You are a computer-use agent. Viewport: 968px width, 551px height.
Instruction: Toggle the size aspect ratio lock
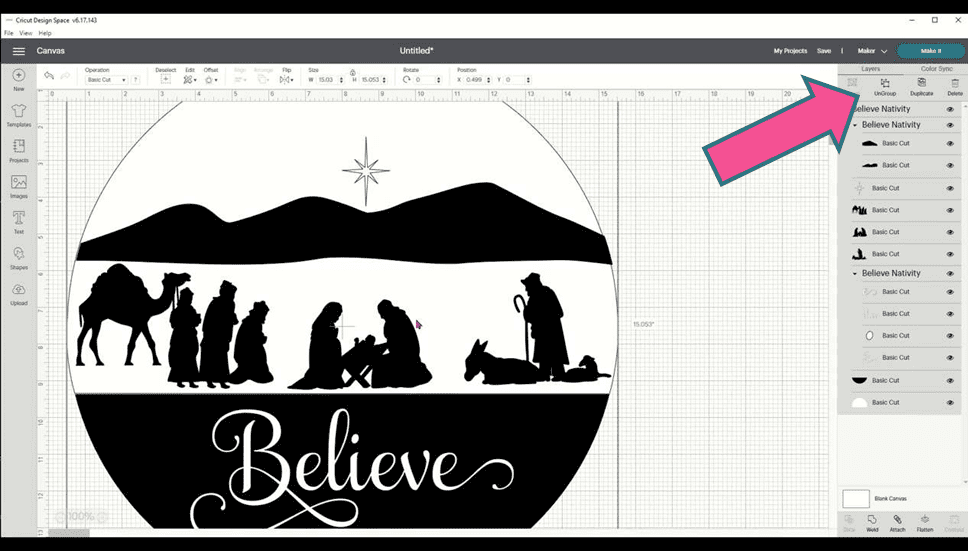pos(353,72)
